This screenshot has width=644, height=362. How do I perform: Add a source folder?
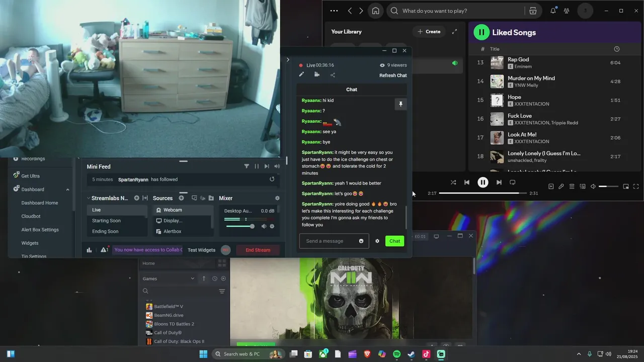[211, 198]
